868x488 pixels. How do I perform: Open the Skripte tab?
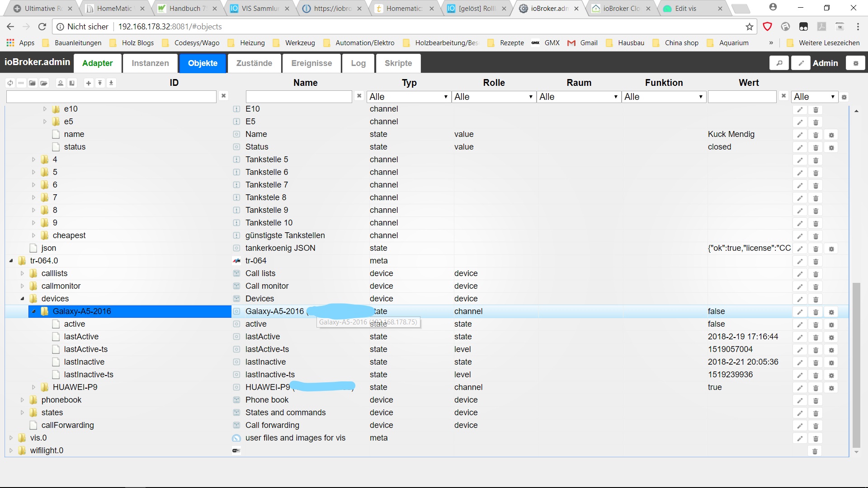click(x=398, y=63)
